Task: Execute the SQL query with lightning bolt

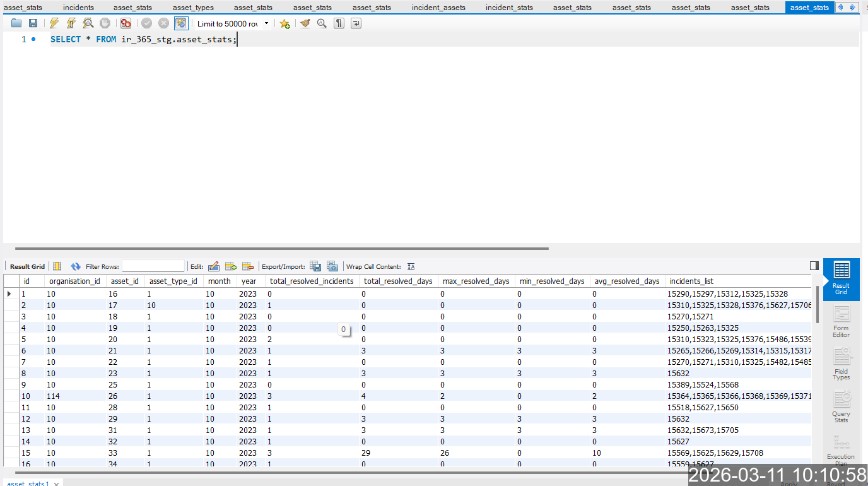Action: 54,23
